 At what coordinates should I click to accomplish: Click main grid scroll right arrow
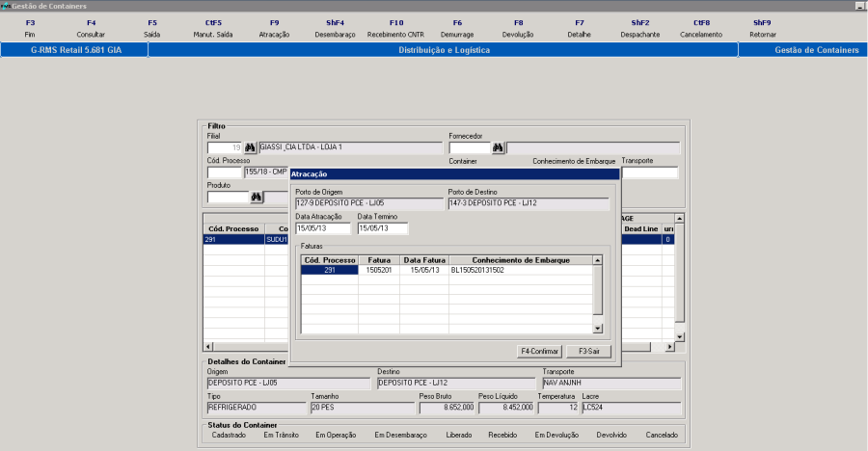(x=669, y=347)
